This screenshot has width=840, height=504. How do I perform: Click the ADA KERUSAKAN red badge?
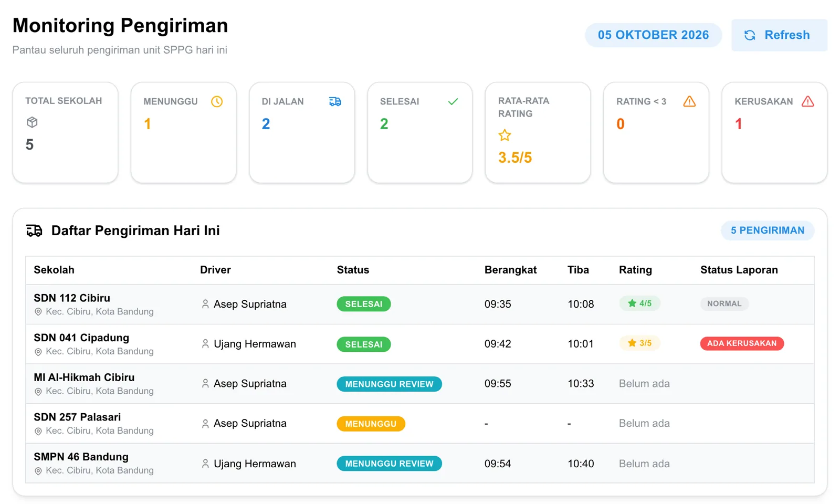tap(741, 343)
